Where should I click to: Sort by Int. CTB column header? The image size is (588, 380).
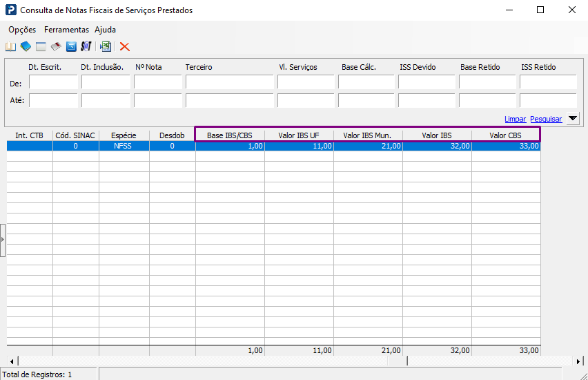coord(30,135)
